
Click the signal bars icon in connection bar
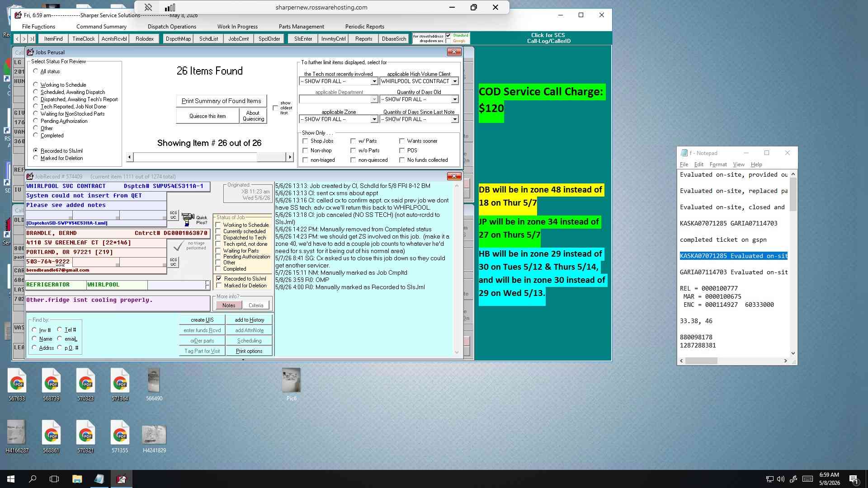tap(170, 7)
